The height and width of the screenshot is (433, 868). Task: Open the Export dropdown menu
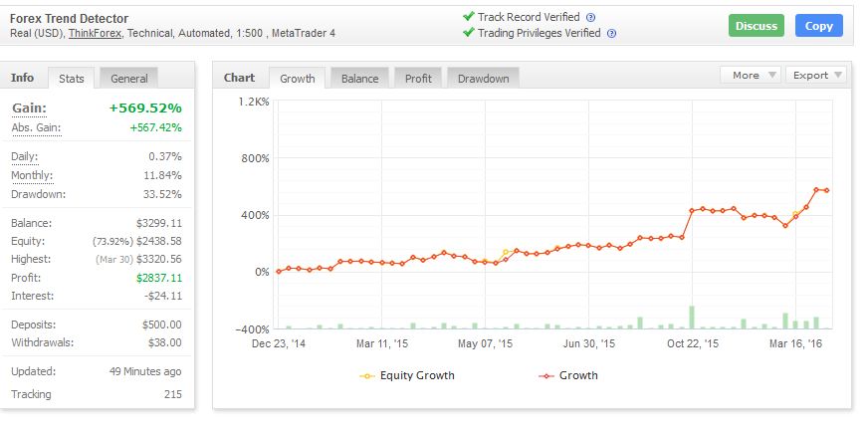[816, 76]
